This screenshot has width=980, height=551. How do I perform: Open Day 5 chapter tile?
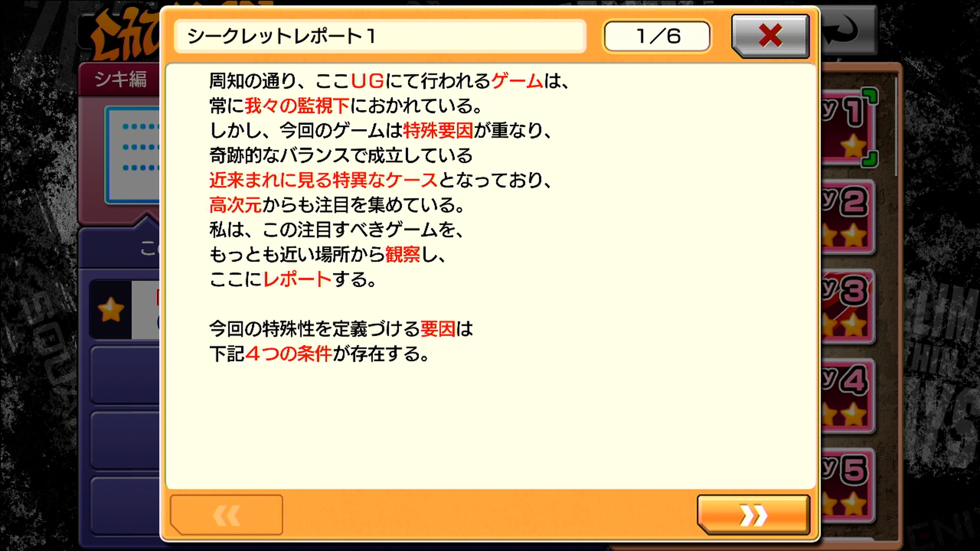(x=847, y=486)
